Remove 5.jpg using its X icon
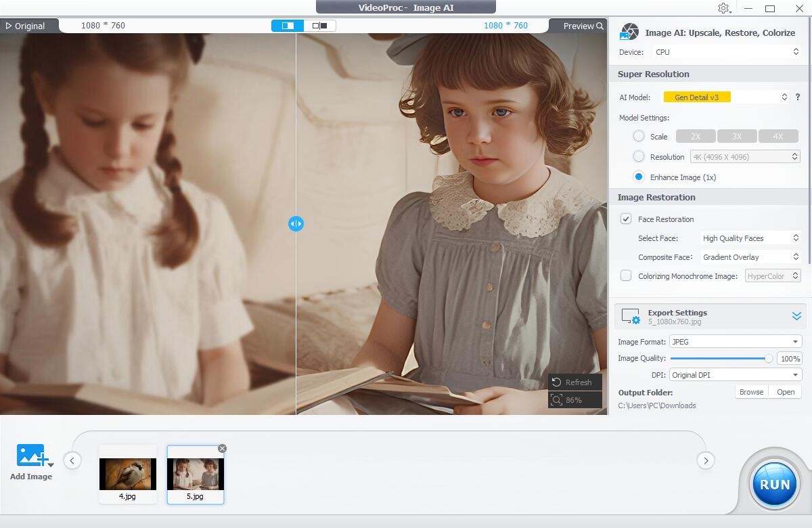Image resolution: width=812 pixels, height=528 pixels. point(222,449)
